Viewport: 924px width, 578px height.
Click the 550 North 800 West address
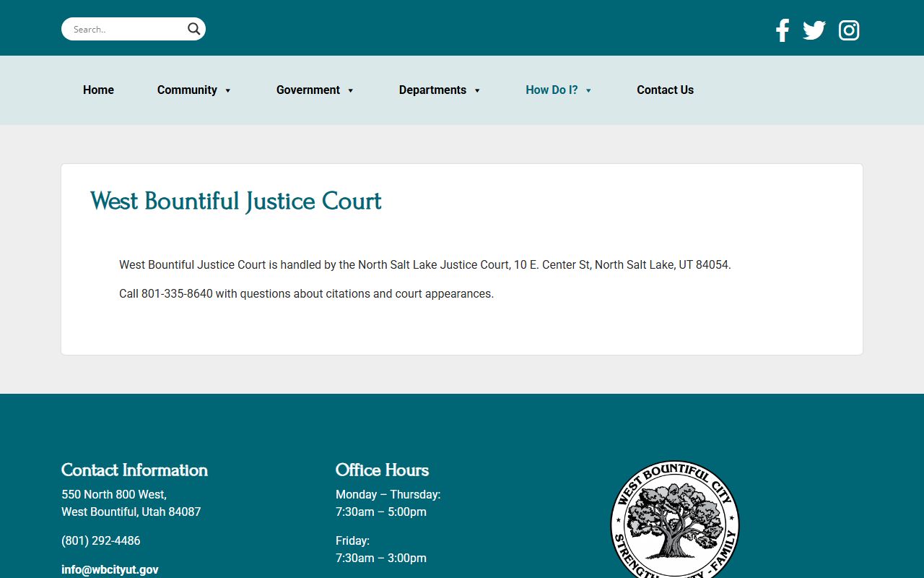click(x=114, y=494)
